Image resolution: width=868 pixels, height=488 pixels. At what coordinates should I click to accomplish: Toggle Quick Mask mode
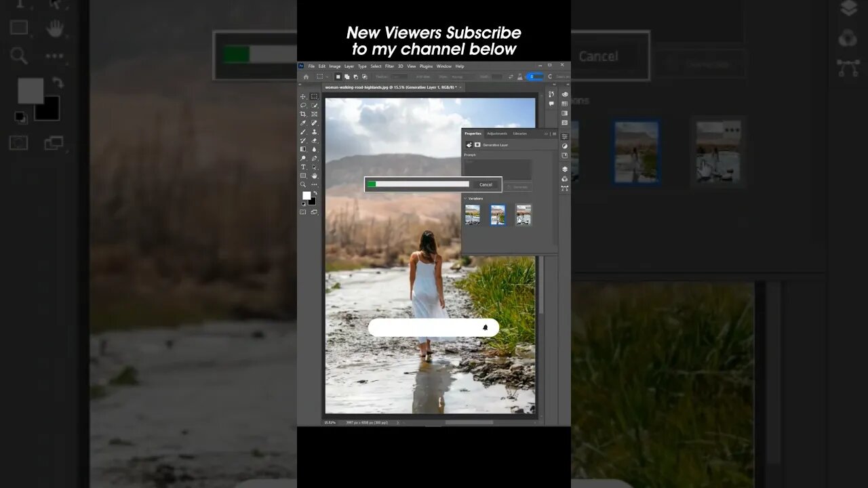pyautogui.click(x=302, y=212)
